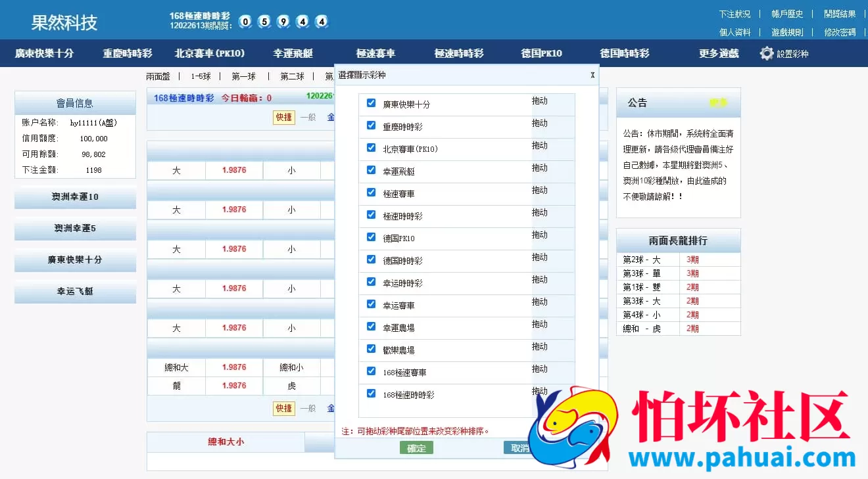Click the winning number ball 9
Image resolution: width=868 pixels, height=479 pixels.
[x=283, y=22]
